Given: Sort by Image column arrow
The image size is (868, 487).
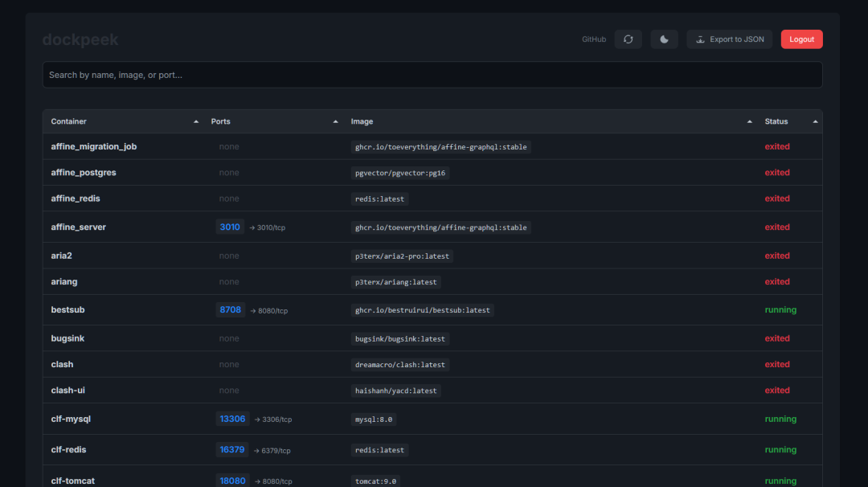Looking at the screenshot, I should click(x=750, y=121).
